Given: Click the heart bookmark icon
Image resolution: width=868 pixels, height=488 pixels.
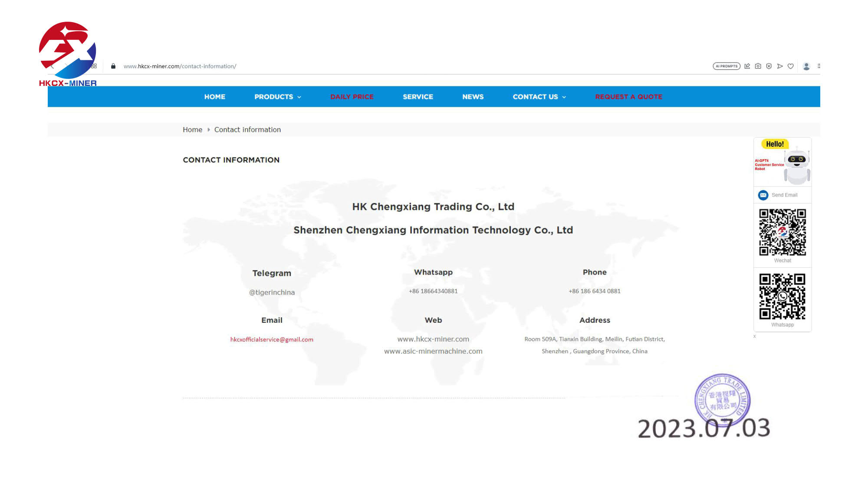Looking at the screenshot, I should tap(791, 66).
